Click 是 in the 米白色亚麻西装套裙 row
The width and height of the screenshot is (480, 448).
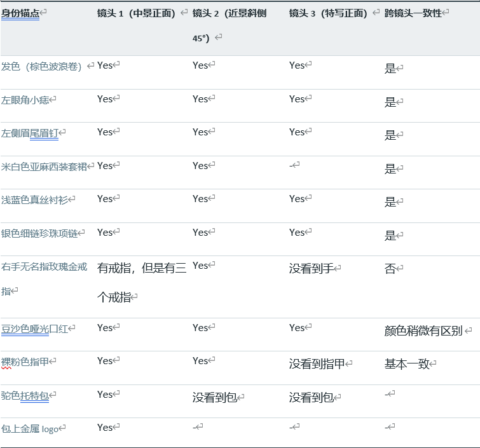[x=390, y=168]
